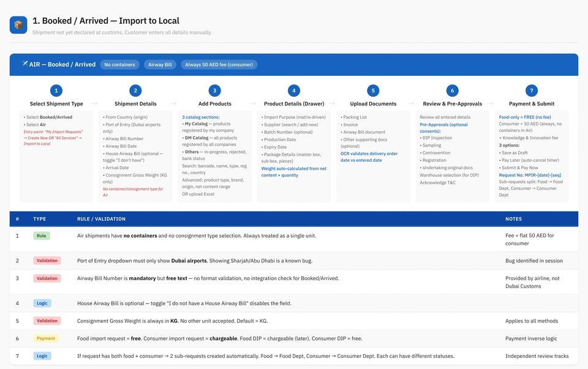
Task: Click the TYPE column header
Action: (x=39, y=219)
